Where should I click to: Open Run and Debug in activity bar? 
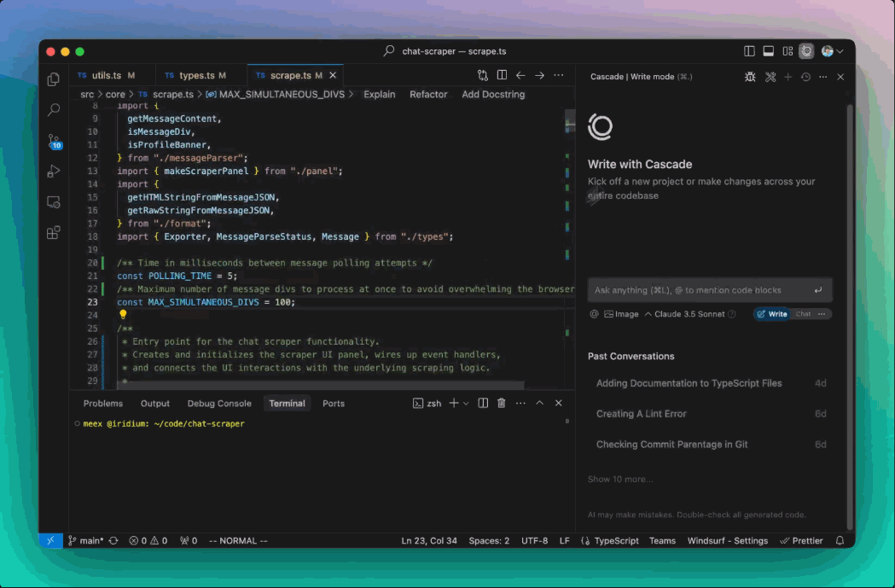coord(53,171)
